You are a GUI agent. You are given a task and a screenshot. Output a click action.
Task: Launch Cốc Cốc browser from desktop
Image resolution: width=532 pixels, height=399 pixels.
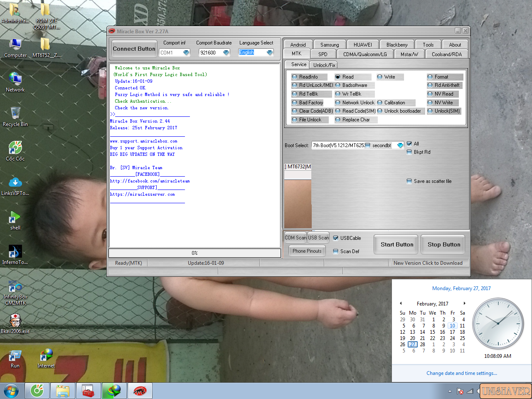point(15,151)
